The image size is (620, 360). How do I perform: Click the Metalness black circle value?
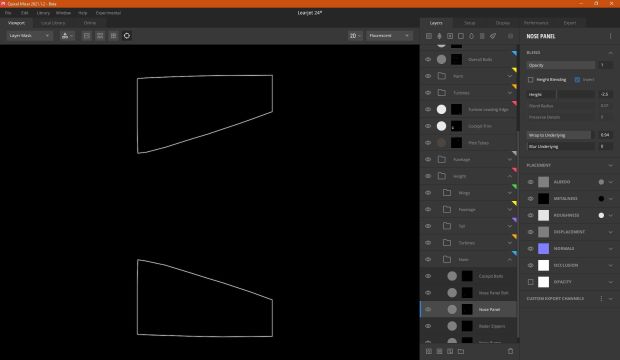pyautogui.click(x=601, y=199)
